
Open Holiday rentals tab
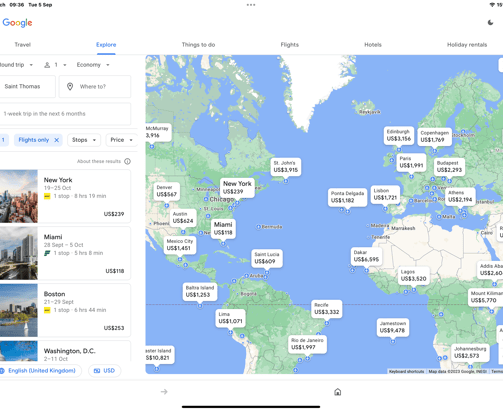(467, 45)
